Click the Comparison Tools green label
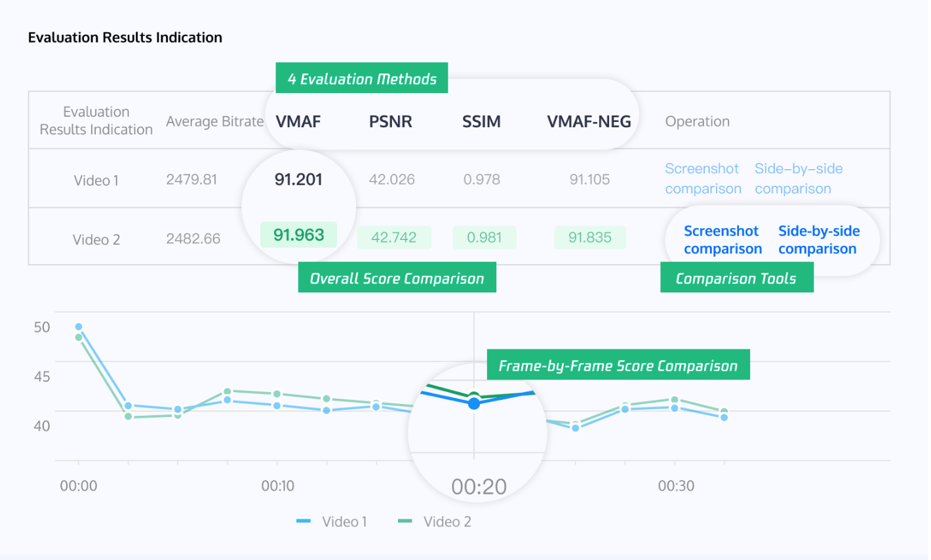 tap(736, 279)
